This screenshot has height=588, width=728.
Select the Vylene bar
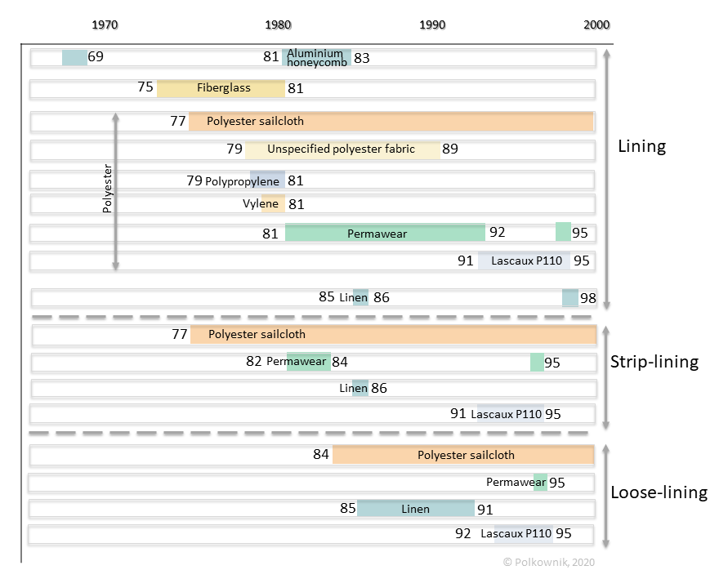(272, 204)
